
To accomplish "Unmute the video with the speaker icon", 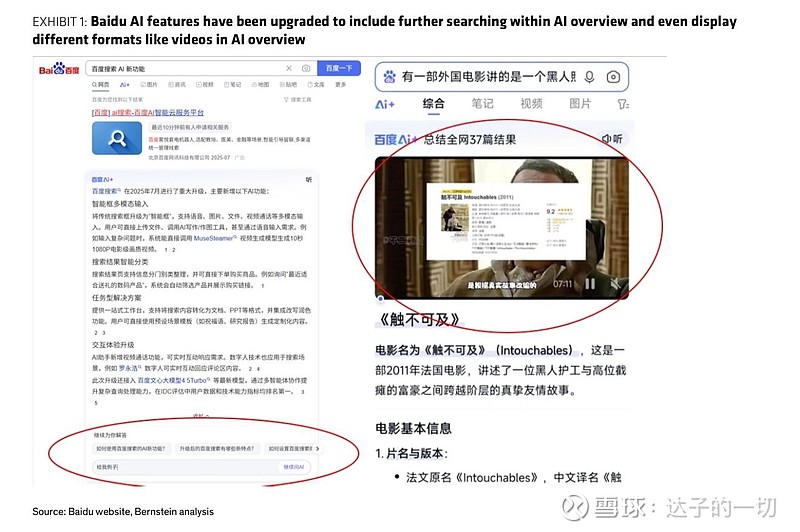I will [x=615, y=284].
